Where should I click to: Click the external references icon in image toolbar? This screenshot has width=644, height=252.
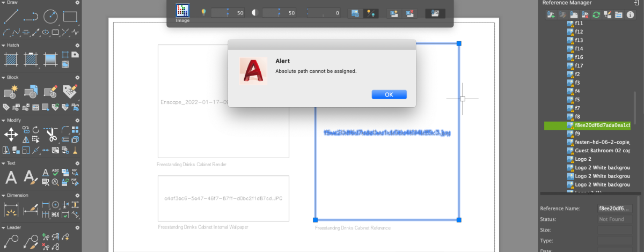tap(435, 13)
